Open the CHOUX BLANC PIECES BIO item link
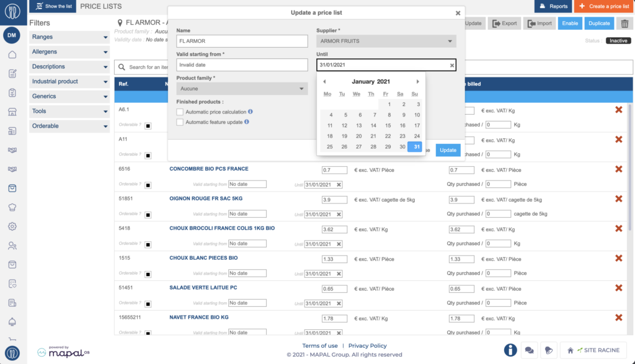This screenshot has height=364, width=635. [203, 258]
